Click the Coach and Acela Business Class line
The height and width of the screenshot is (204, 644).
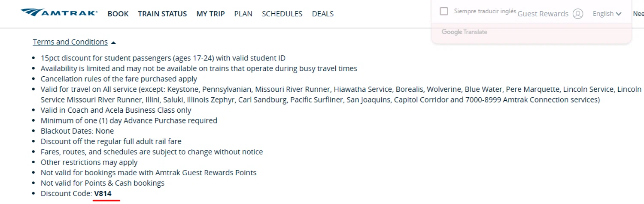pyautogui.click(x=116, y=110)
